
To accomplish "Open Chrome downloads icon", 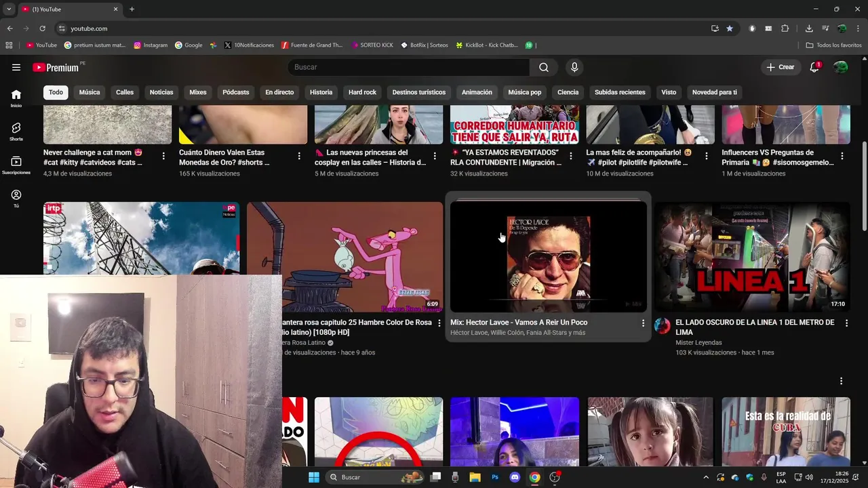I will tap(809, 28).
